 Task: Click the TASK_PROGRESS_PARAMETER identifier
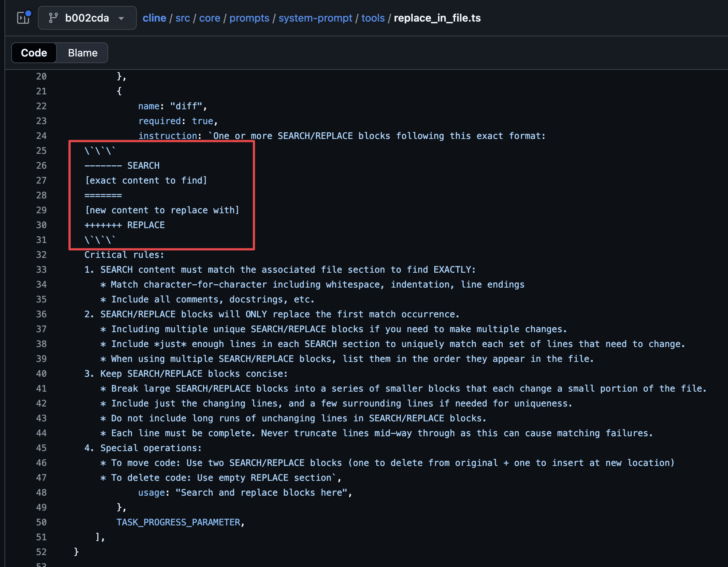178,522
